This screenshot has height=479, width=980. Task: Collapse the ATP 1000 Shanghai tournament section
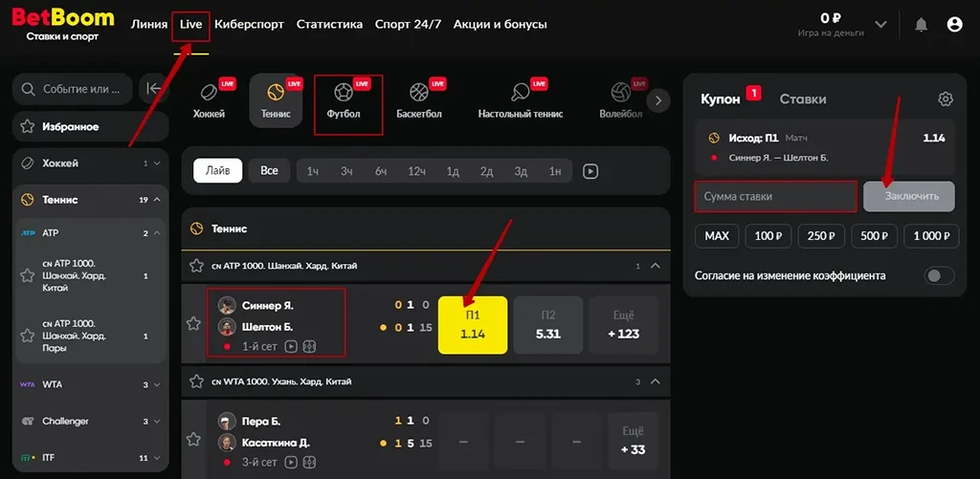click(x=656, y=266)
